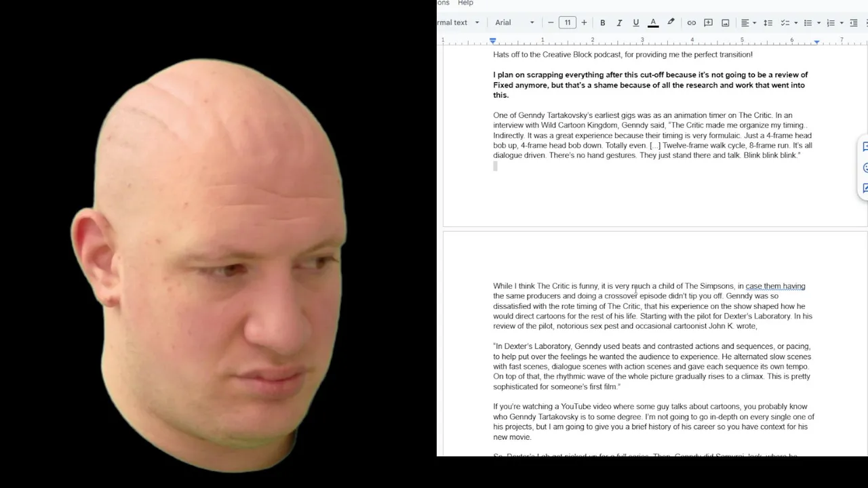Click the font size field showing 11
This screenshot has height=488, width=868.
coord(568,22)
